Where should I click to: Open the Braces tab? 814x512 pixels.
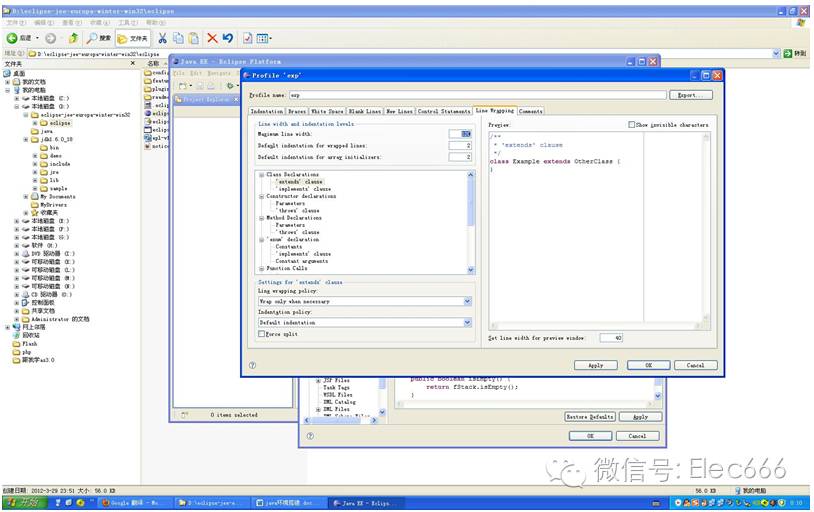[297, 111]
